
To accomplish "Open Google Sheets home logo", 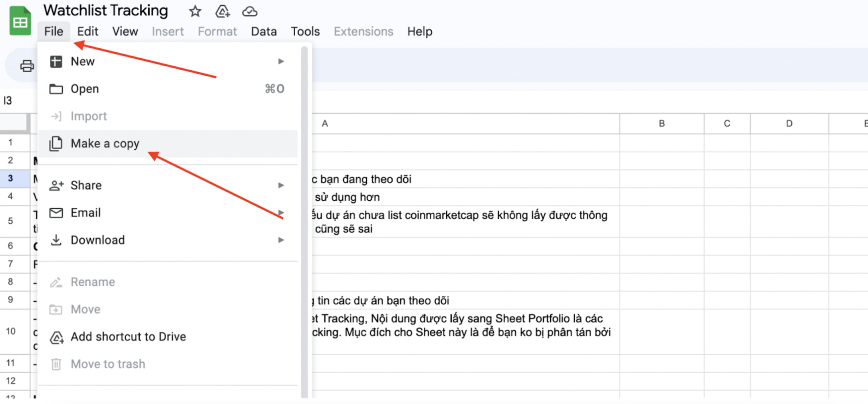I will pyautogui.click(x=20, y=21).
